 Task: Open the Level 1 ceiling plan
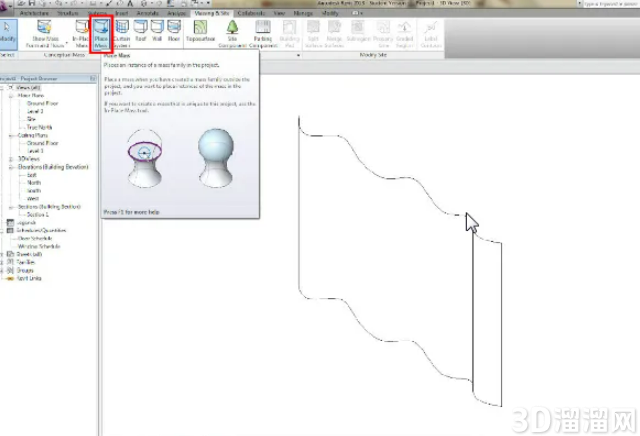pyautogui.click(x=35, y=151)
